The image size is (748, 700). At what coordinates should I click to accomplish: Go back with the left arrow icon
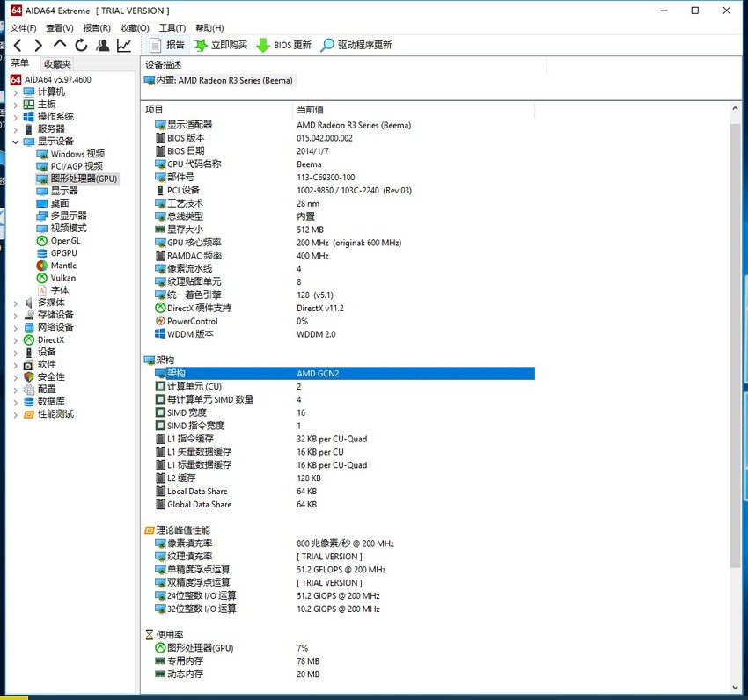tap(18, 46)
